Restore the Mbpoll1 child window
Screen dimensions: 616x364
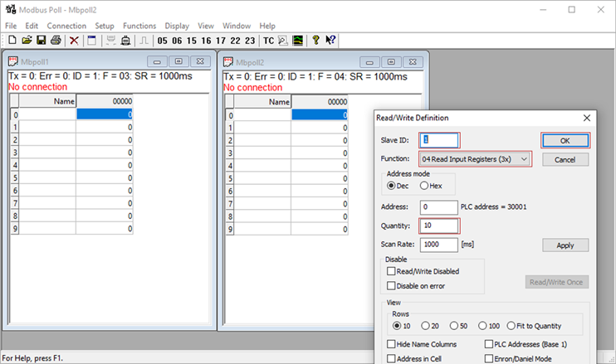click(x=178, y=61)
